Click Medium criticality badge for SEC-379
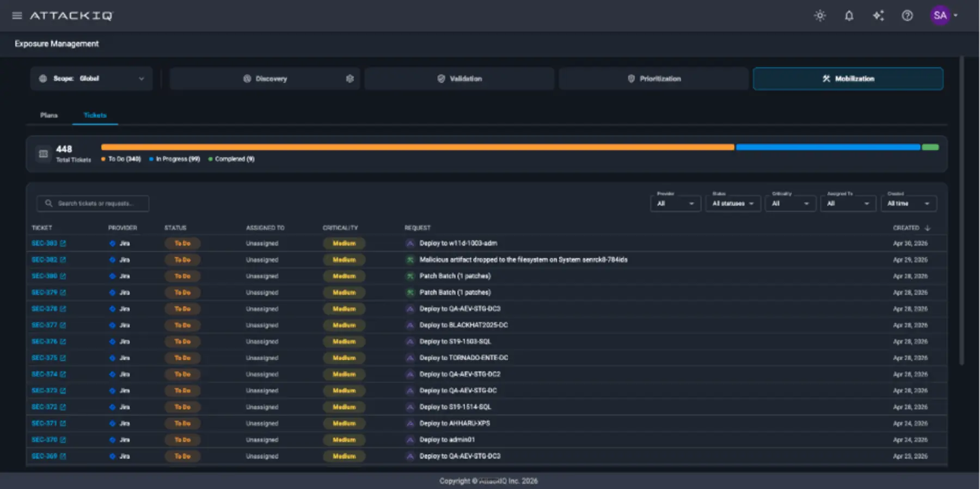Screen dimensions: 980x489 [x=344, y=292]
